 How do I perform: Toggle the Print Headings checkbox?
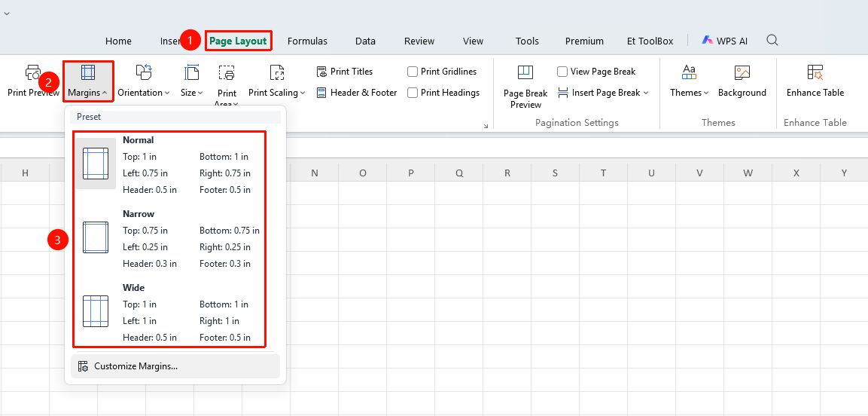tap(413, 93)
